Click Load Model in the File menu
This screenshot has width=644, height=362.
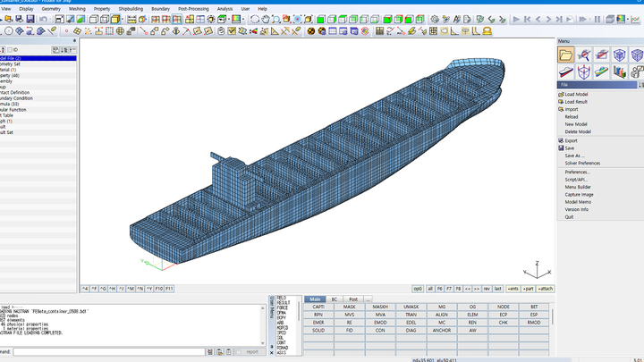point(577,95)
